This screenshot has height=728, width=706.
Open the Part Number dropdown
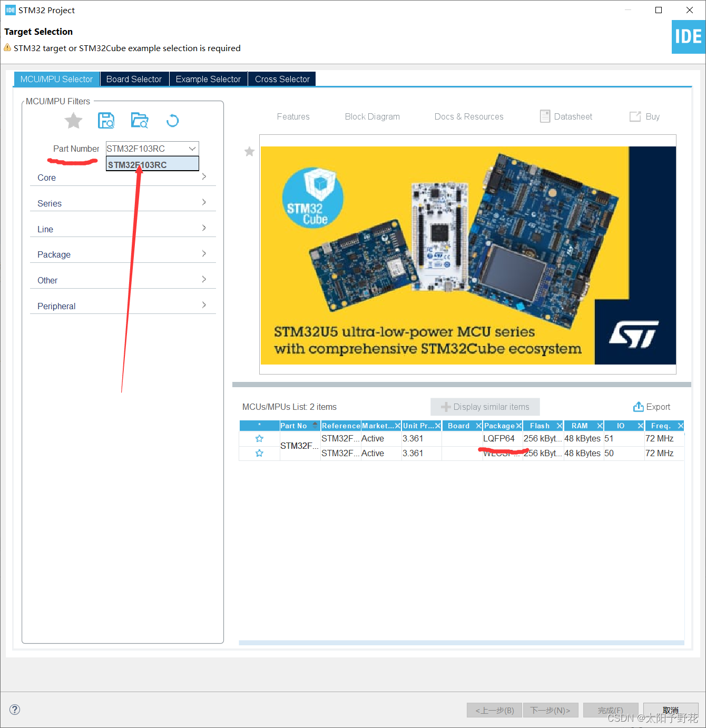192,148
